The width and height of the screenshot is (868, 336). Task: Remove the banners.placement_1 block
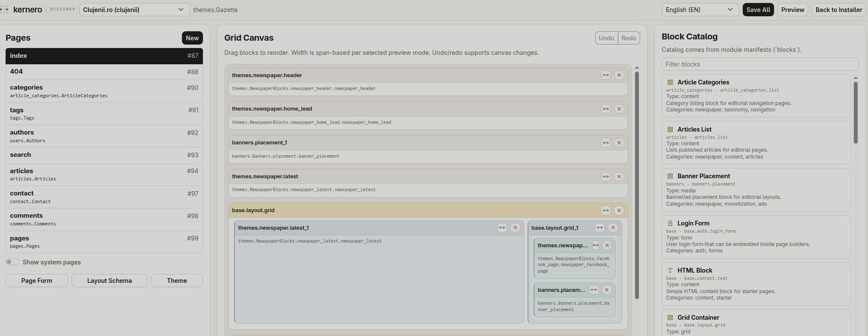click(x=618, y=143)
